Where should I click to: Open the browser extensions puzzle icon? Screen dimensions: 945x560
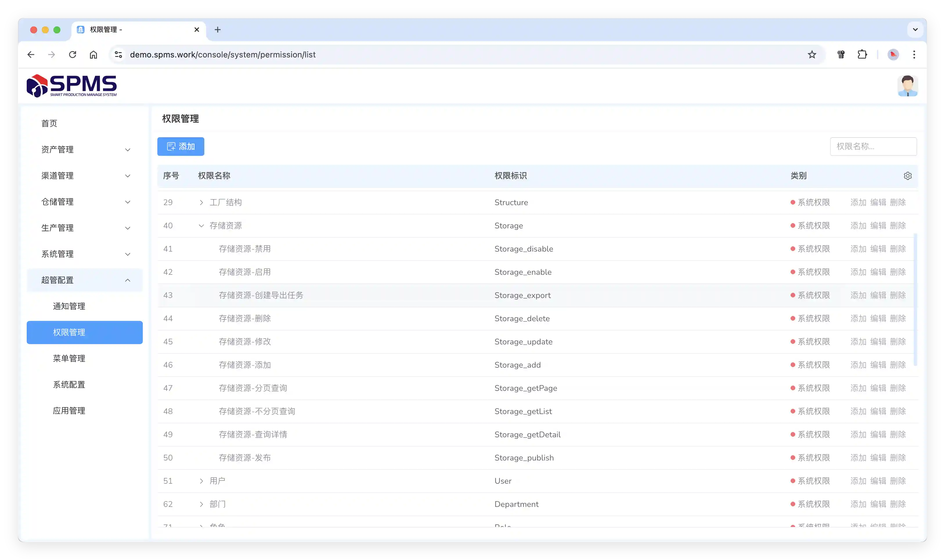[862, 55]
